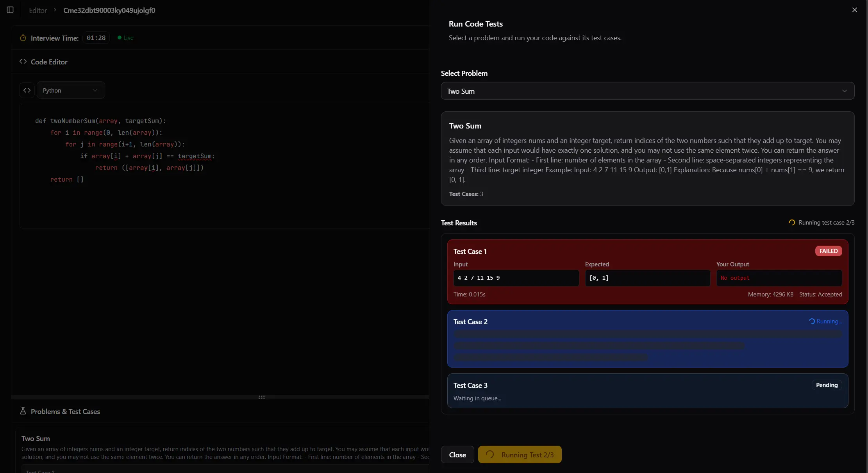
Task: Close the Run Code Tests panel
Action: pyautogui.click(x=854, y=10)
